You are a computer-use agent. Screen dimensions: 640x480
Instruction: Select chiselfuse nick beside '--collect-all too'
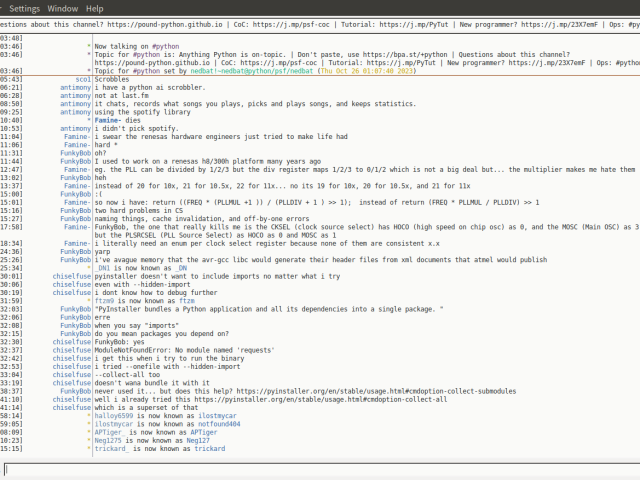tap(72, 375)
